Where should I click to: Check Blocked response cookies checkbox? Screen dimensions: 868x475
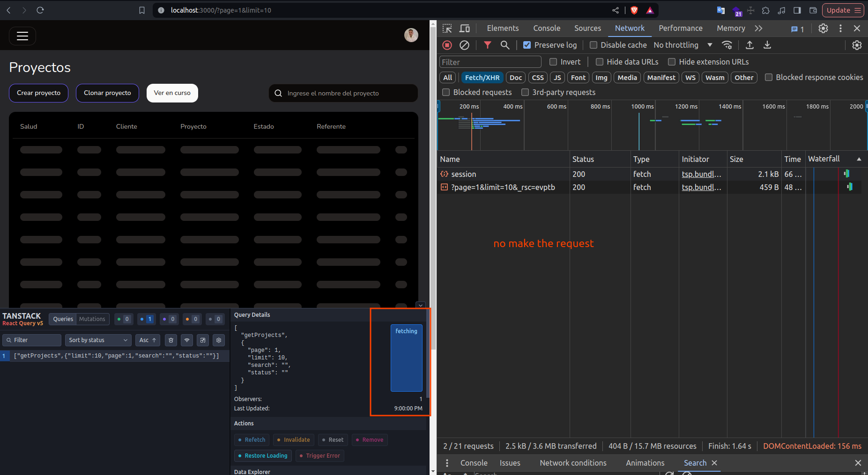(769, 77)
